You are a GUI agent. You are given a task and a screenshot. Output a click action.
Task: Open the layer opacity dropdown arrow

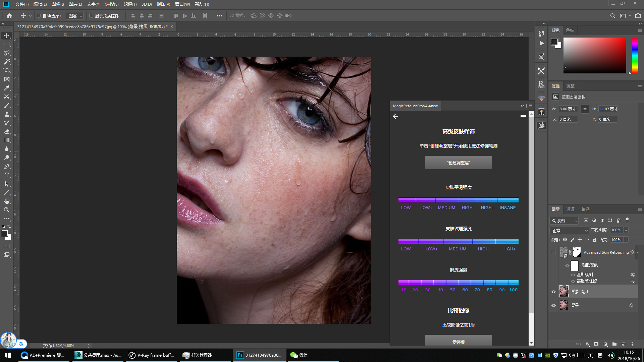626,230
